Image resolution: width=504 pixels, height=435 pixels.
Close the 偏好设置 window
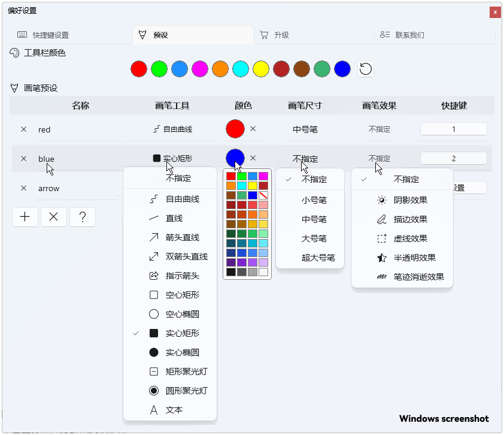[x=495, y=12]
